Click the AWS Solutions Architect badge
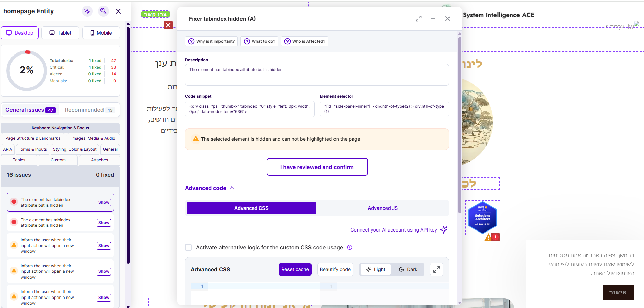Image resolution: width=644 pixels, height=308 pixels. pyautogui.click(x=482, y=217)
